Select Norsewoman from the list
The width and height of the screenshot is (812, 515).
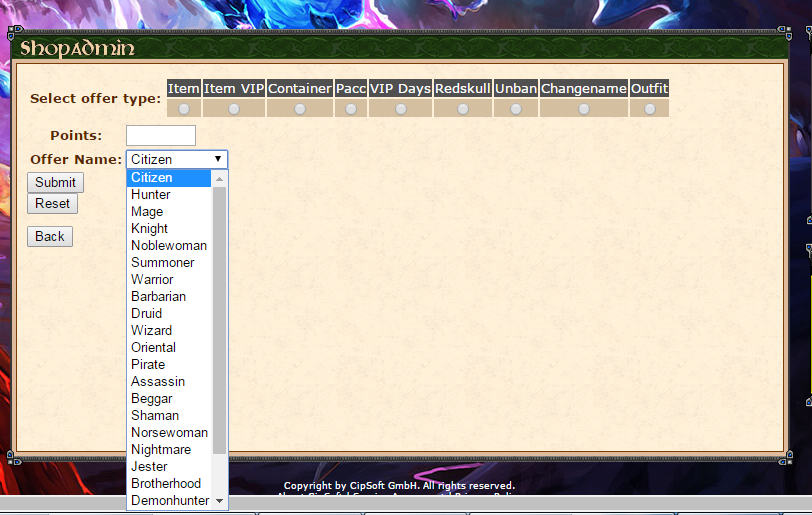click(169, 433)
